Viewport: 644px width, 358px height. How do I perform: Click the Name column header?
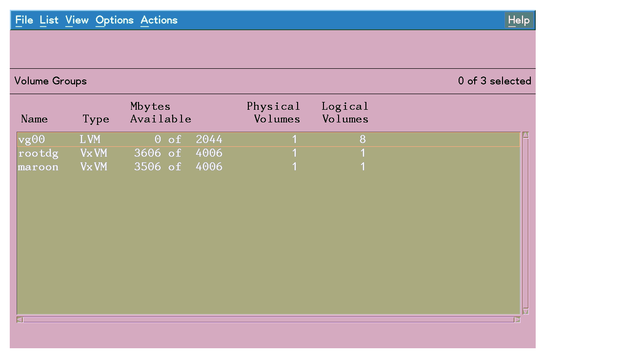(x=35, y=119)
